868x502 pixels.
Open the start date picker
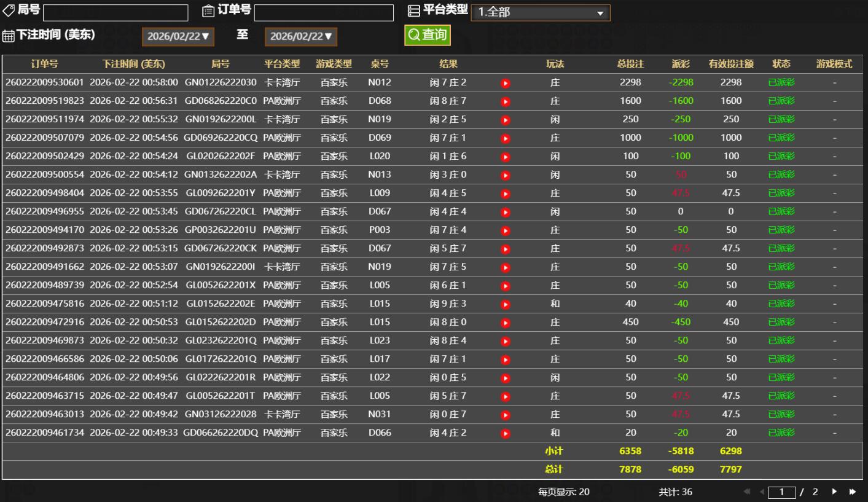pyautogui.click(x=178, y=36)
